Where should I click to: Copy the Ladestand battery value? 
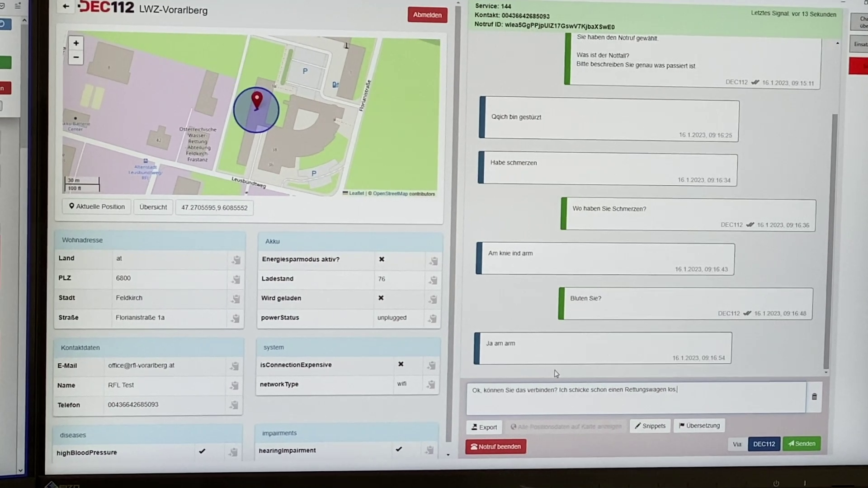433,280
